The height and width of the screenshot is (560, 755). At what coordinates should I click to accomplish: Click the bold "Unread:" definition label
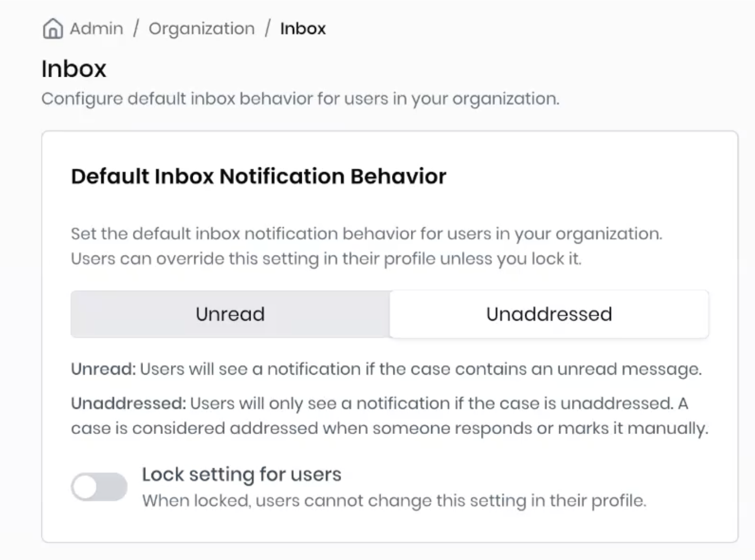pos(103,369)
